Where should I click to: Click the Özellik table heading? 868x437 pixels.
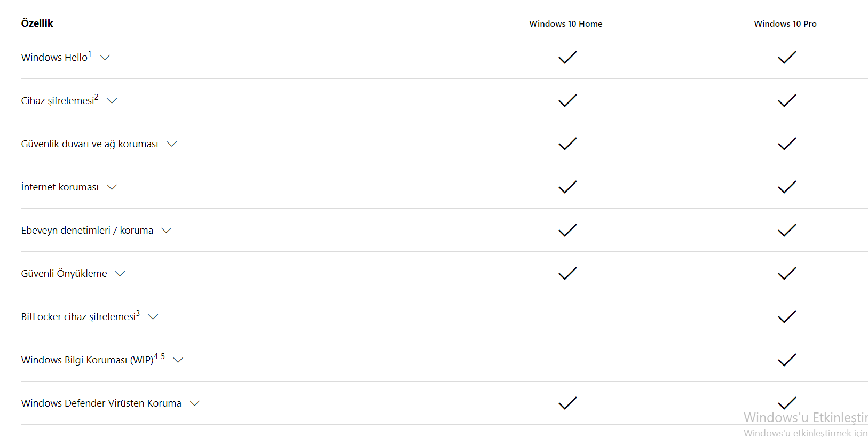pos(37,23)
